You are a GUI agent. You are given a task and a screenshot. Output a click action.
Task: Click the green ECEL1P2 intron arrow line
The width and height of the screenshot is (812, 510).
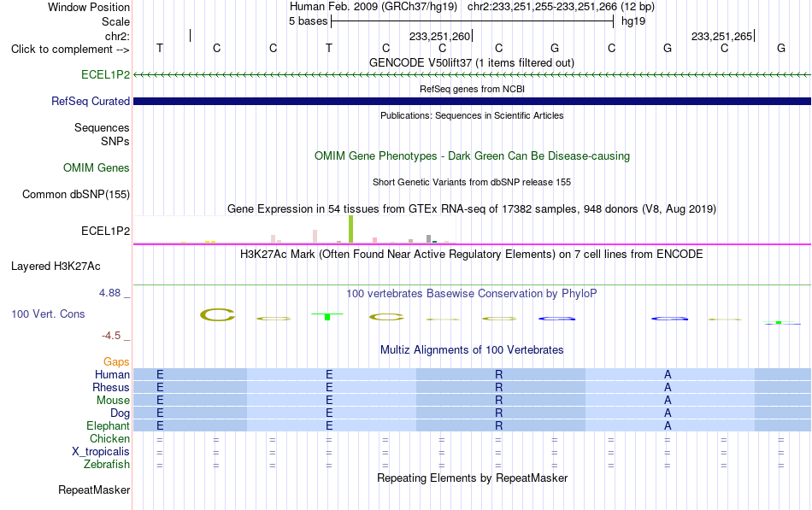coord(472,75)
